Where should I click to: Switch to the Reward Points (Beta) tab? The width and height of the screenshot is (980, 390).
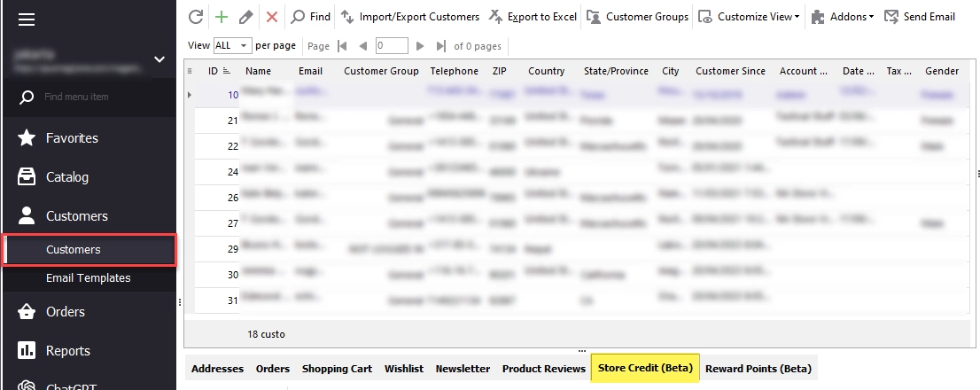758,369
